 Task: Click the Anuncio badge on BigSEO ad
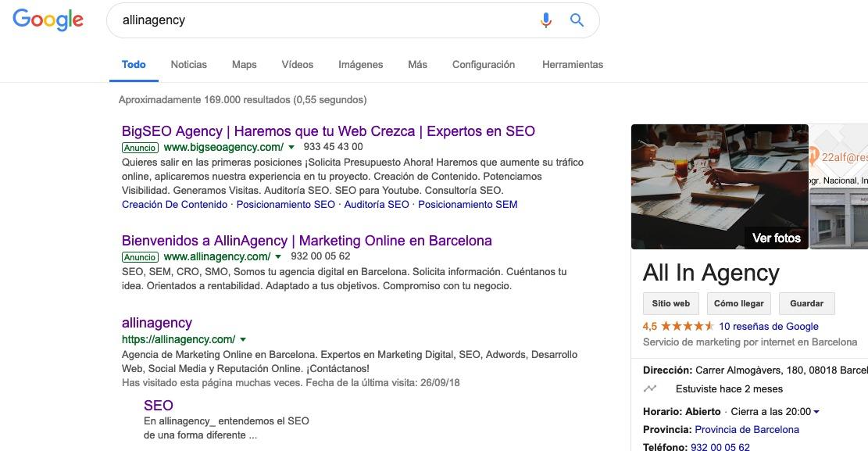coord(140,148)
